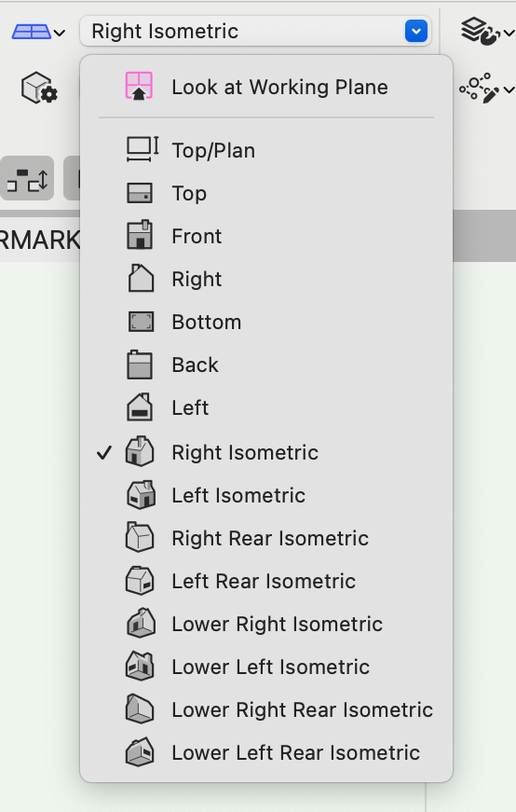
Task: Toggle the layer alignment toolbar button
Action: pos(27,179)
